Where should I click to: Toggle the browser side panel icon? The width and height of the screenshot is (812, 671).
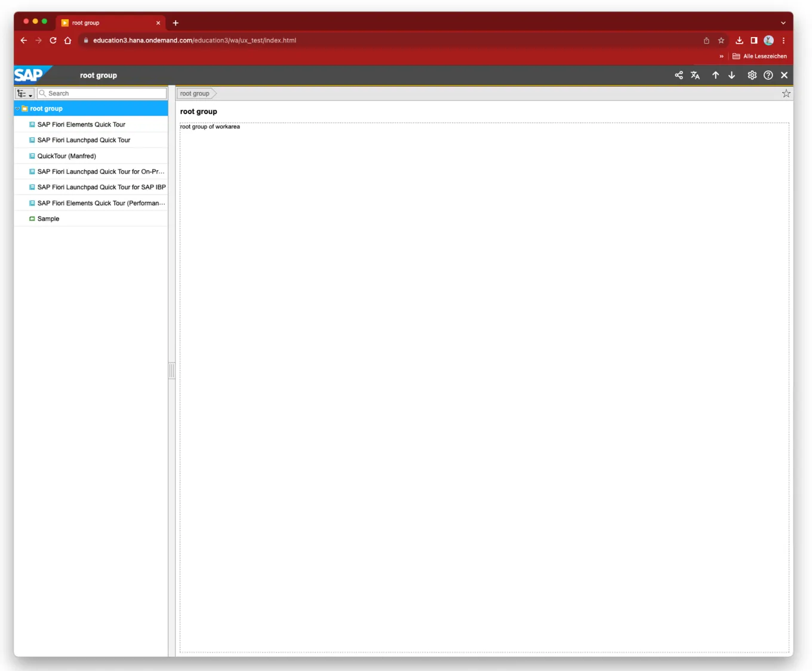(754, 41)
